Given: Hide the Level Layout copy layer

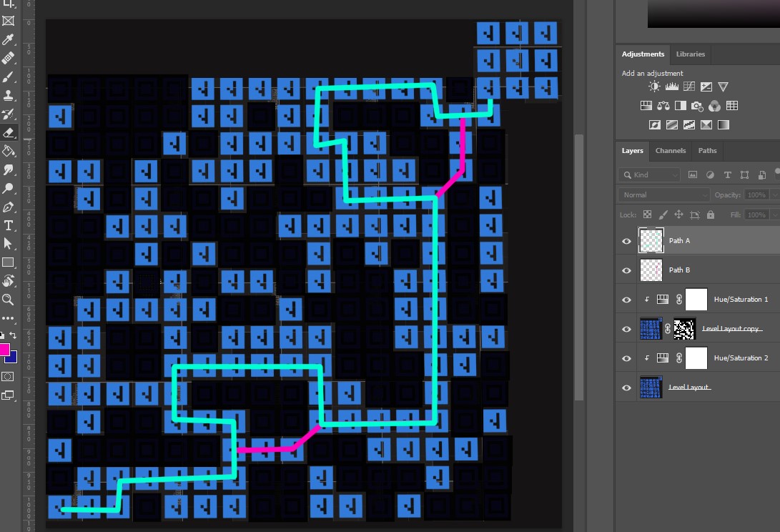Looking at the screenshot, I should 626,330.
